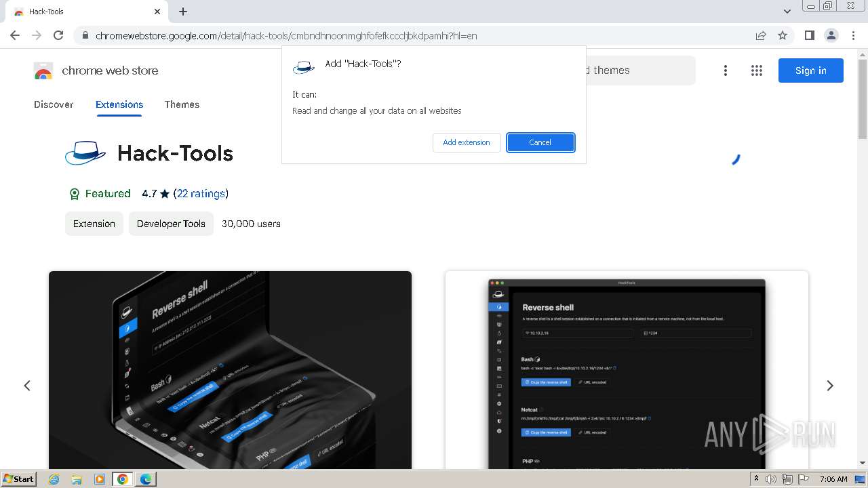This screenshot has height=488, width=868.
Task: Click the page vertical scrollbar thumb
Action: click(863, 99)
